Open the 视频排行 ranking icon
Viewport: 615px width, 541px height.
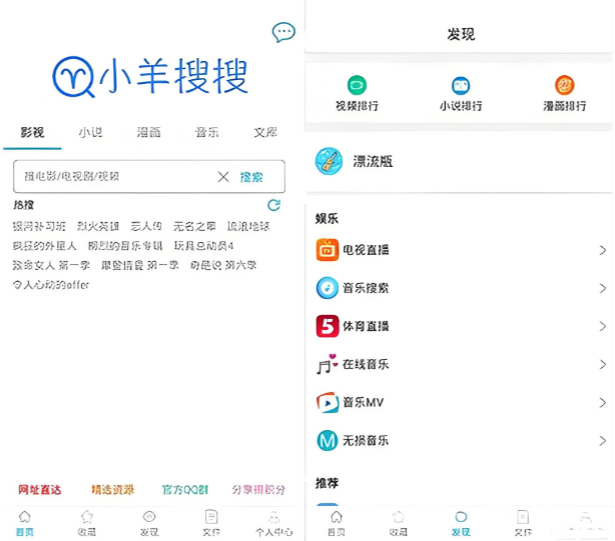tap(357, 85)
